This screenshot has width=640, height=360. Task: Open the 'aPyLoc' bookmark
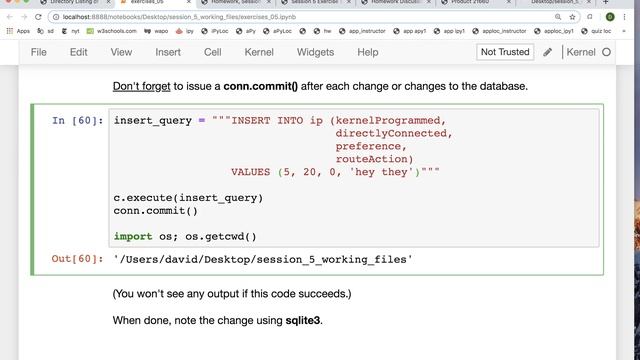[x=277, y=31]
